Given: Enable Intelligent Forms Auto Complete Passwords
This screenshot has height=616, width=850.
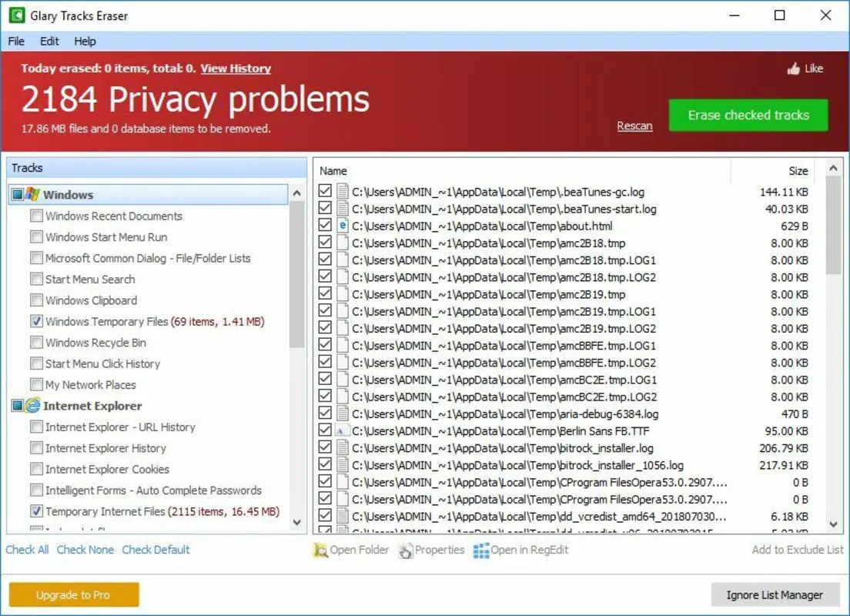Looking at the screenshot, I should click(x=36, y=490).
